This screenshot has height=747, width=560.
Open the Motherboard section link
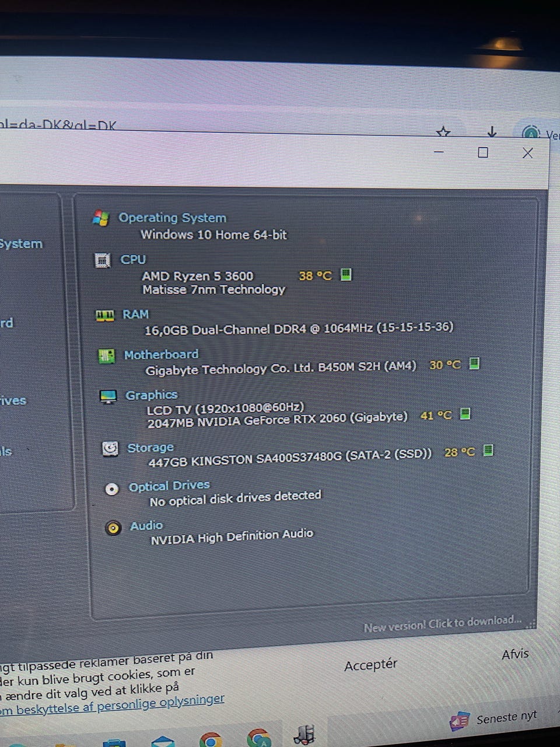161,354
